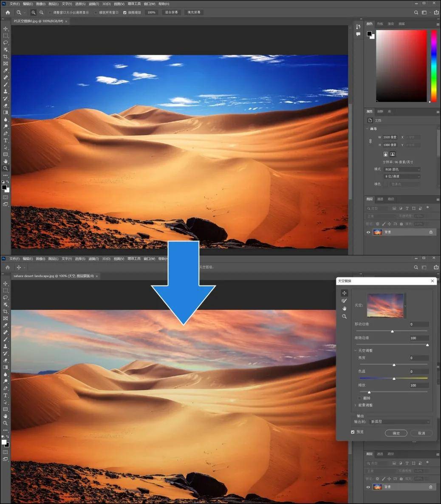Select the Type tool in the toolbar
Screen dimensions: 441x504
coord(6,140)
